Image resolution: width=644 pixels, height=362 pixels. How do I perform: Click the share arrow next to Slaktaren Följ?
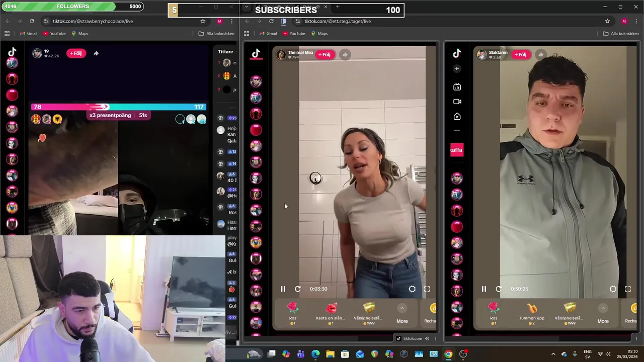(x=540, y=54)
